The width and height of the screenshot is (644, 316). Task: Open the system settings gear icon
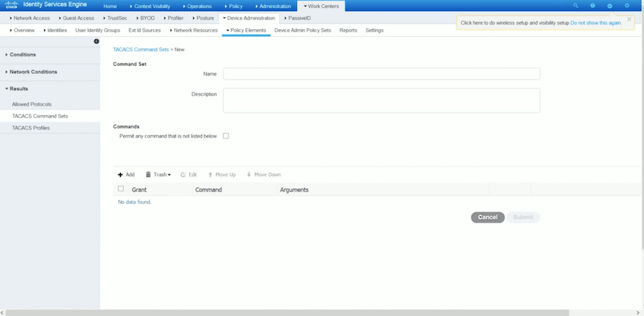coord(627,6)
